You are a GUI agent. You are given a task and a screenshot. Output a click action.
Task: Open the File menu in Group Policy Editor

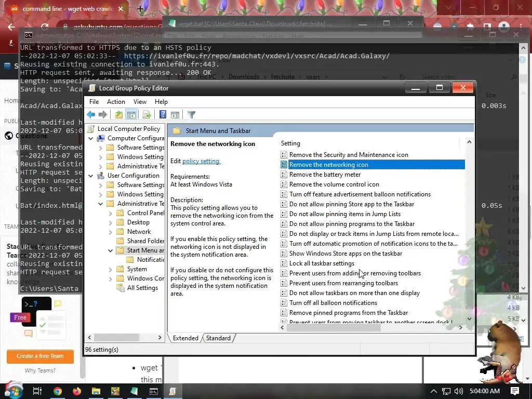pyautogui.click(x=94, y=102)
